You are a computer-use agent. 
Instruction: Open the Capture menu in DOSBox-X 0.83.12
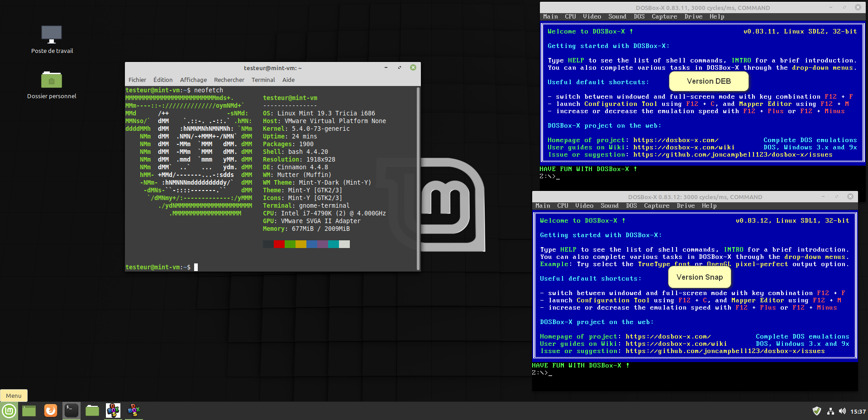coord(657,206)
